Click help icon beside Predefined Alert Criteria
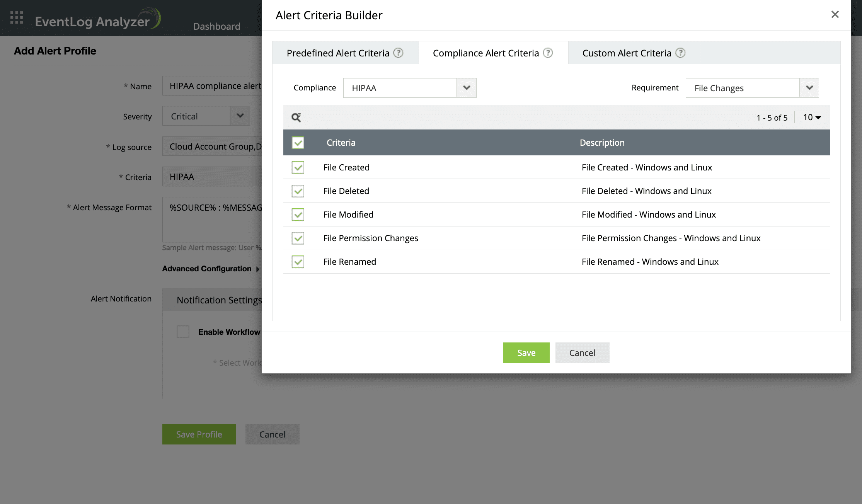Screen dimensions: 862x504 click(x=398, y=53)
